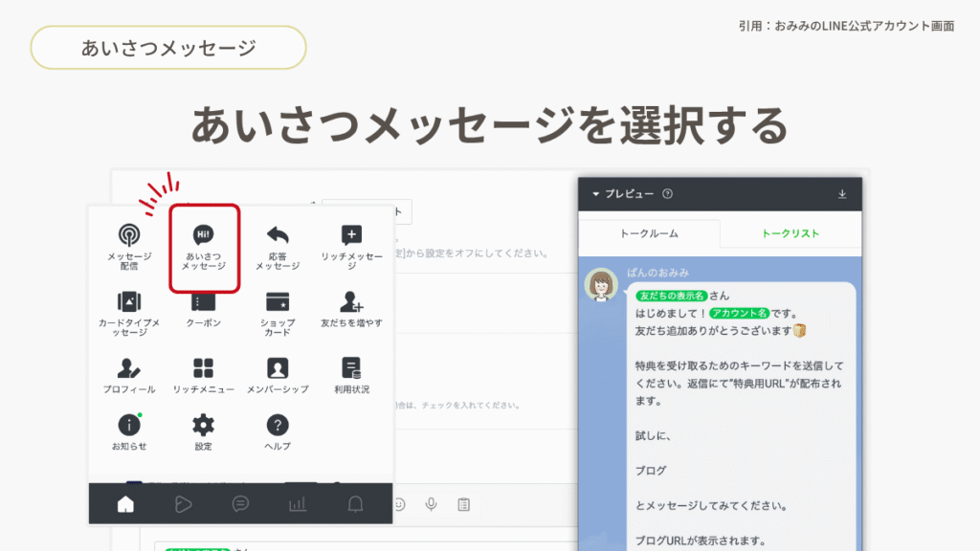Open 設定 gear settings

click(x=204, y=431)
